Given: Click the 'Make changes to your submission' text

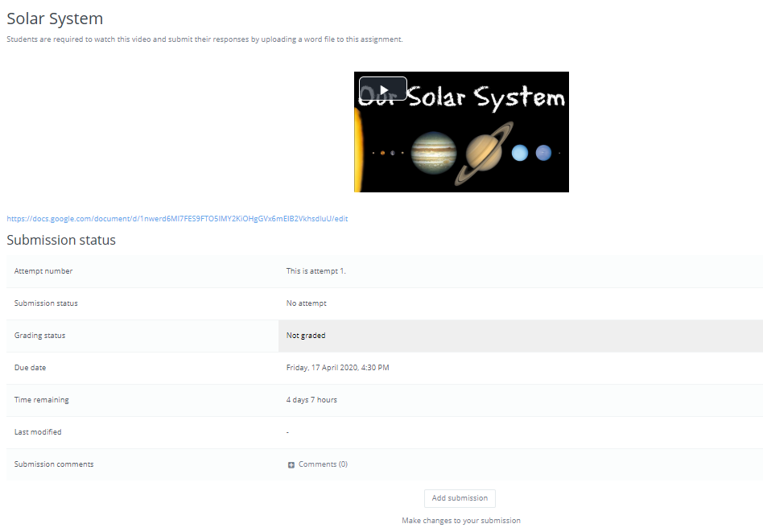Looking at the screenshot, I should click(x=460, y=521).
